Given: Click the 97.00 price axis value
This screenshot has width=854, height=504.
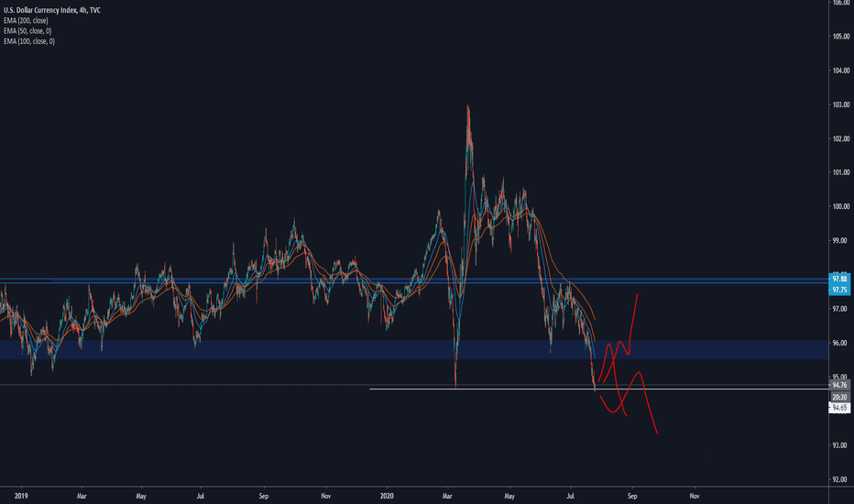Looking at the screenshot, I should click(x=839, y=309).
